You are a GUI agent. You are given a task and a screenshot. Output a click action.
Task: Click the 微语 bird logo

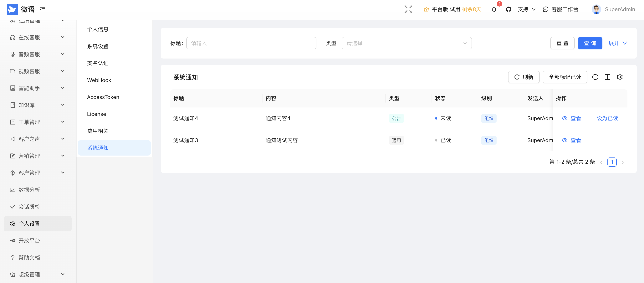tap(12, 9)
